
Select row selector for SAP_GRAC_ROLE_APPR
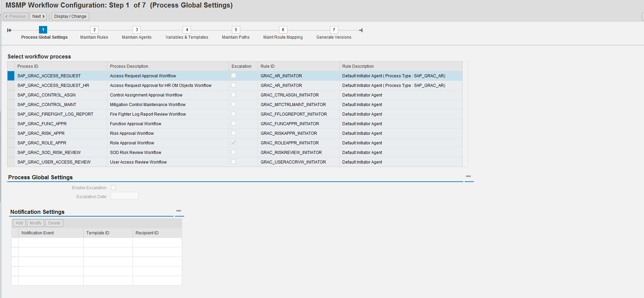[x=11, y=143]
